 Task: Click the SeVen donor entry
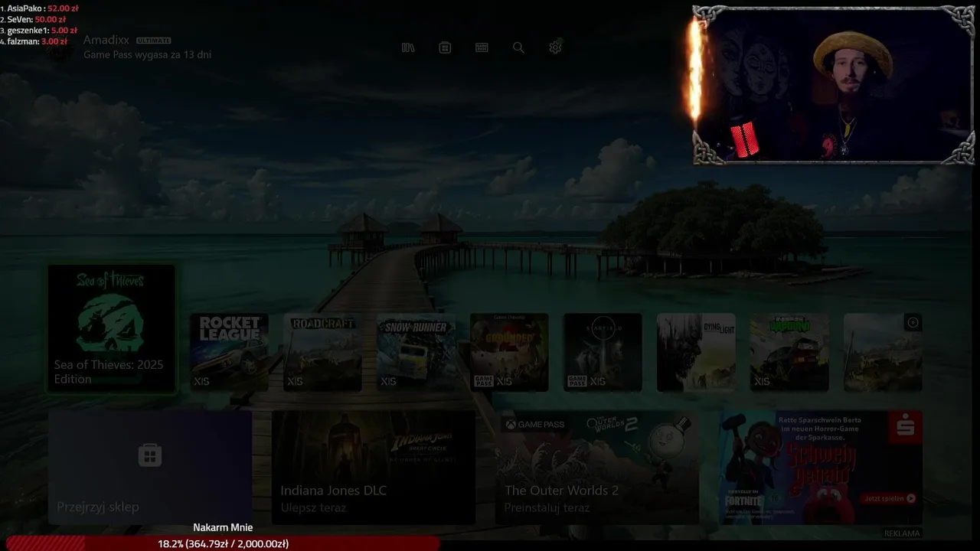[x=33, y=19]
